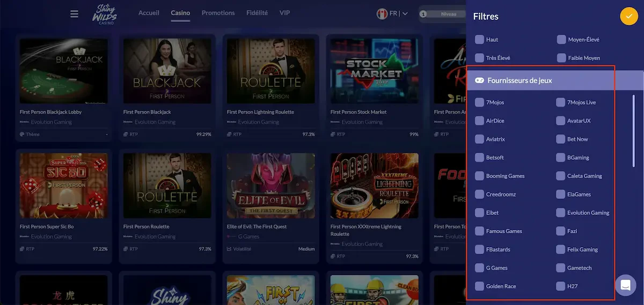Image resolution: width=644 pixels, height=305 pixels.
Task: Confirm filters with the yellow checkmark button
Action: pos(628,16)
